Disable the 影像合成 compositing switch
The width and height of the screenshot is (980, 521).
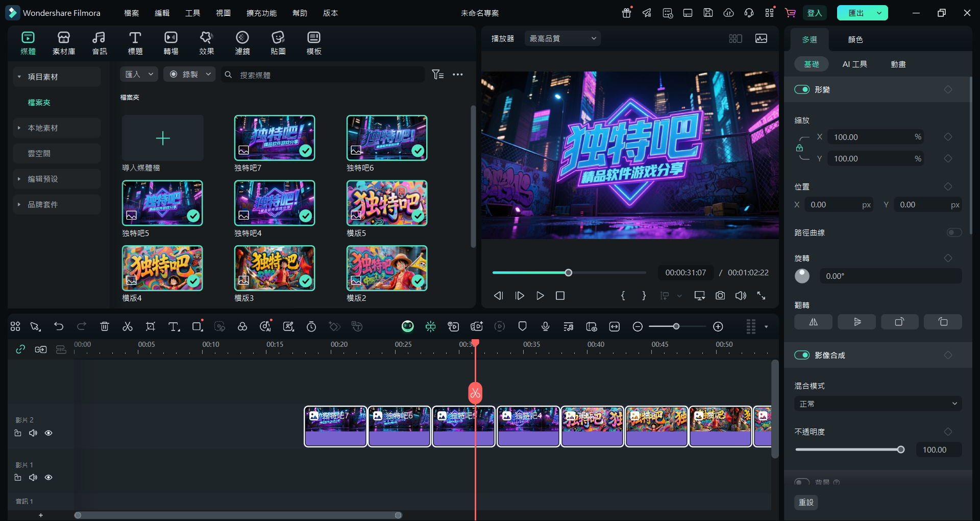click(x=802, y=355)
